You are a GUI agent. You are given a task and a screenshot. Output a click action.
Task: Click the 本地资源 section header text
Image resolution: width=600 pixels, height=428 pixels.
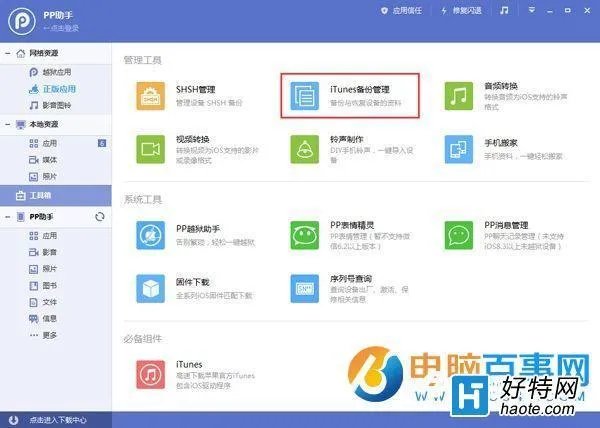[x=44, y=124]
